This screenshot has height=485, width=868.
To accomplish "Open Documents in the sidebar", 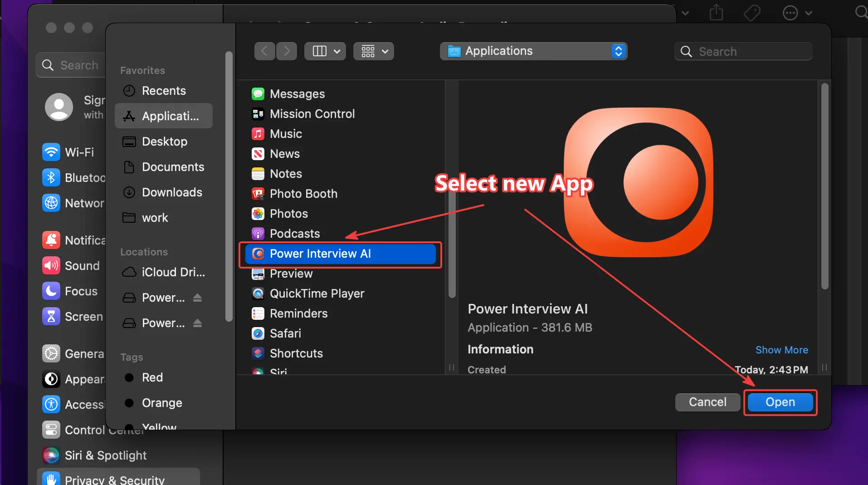I will pos(163,167).
